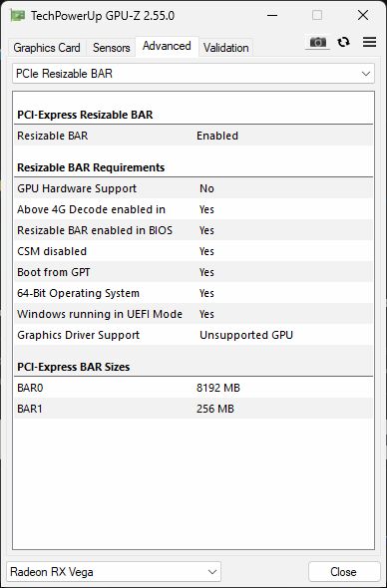Click the camera screenshot icon
The width and height of the screenshot is (387, 588).
coord(317,43)
